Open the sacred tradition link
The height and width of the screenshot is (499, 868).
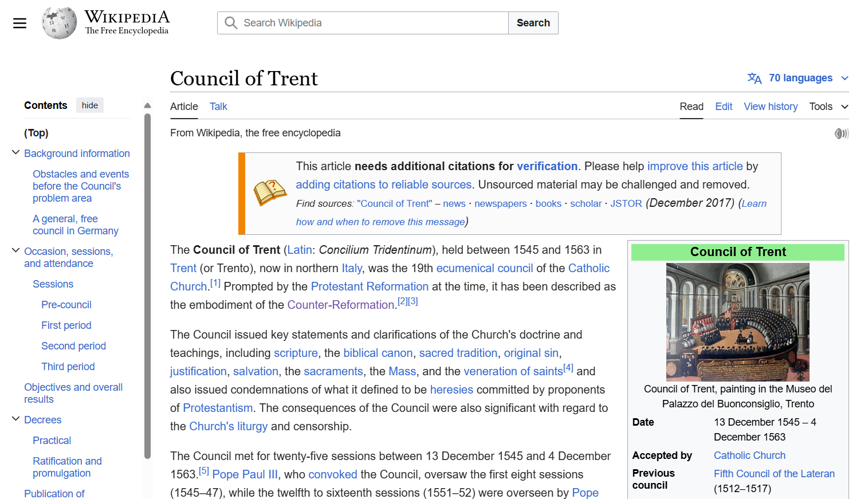tap(458, 353)
